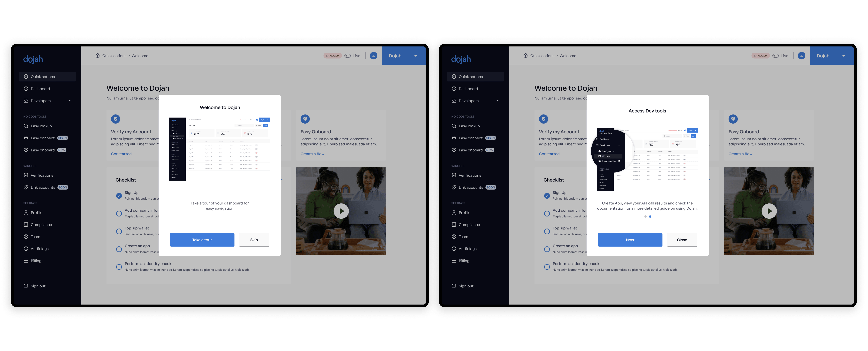Select second pagination dot in Dev tools modal
This screenshot has height=351, width=868.
pyautogui.click(x=650, y=217)
